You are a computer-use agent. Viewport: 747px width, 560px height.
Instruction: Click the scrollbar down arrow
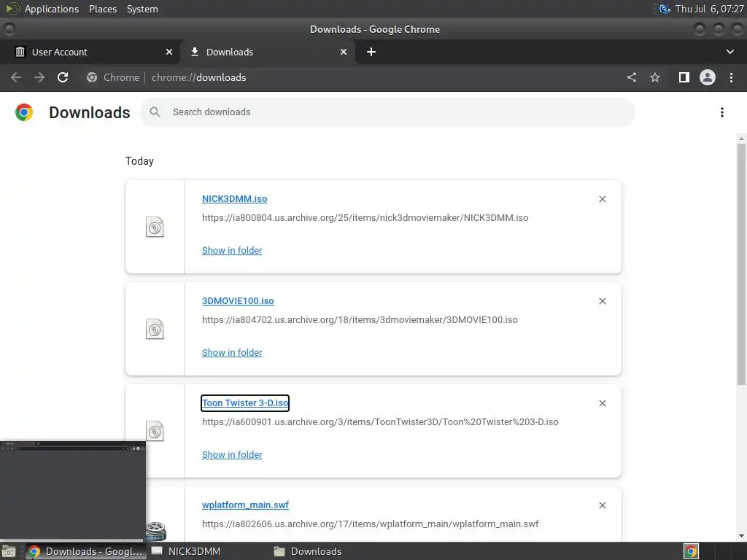pos(741,536)
